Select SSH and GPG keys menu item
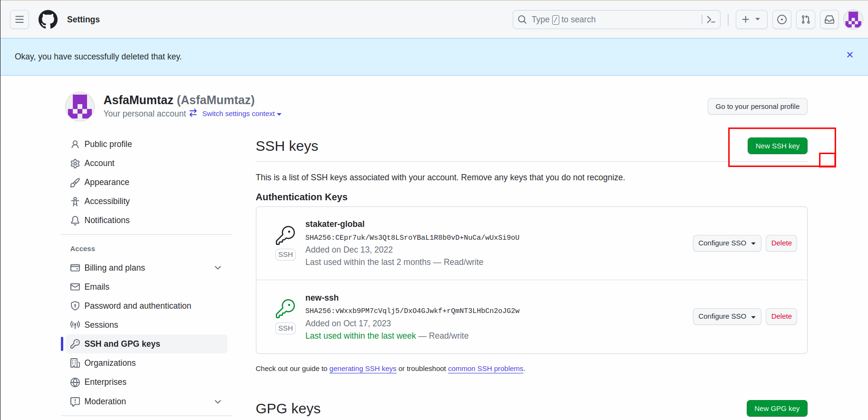Image resolution: width=868 pixels, height=420 pixels. point(122,344)
